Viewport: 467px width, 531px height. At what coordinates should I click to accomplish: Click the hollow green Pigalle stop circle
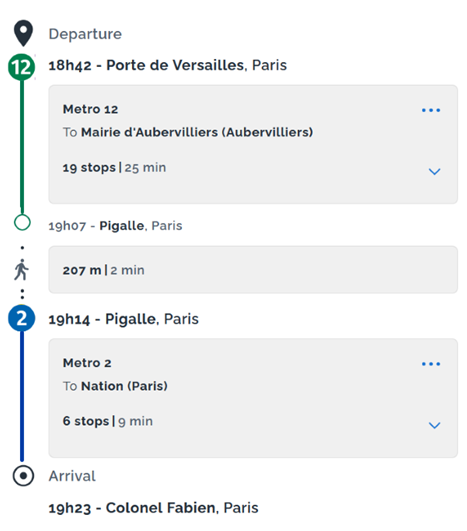tap(22, 222)
